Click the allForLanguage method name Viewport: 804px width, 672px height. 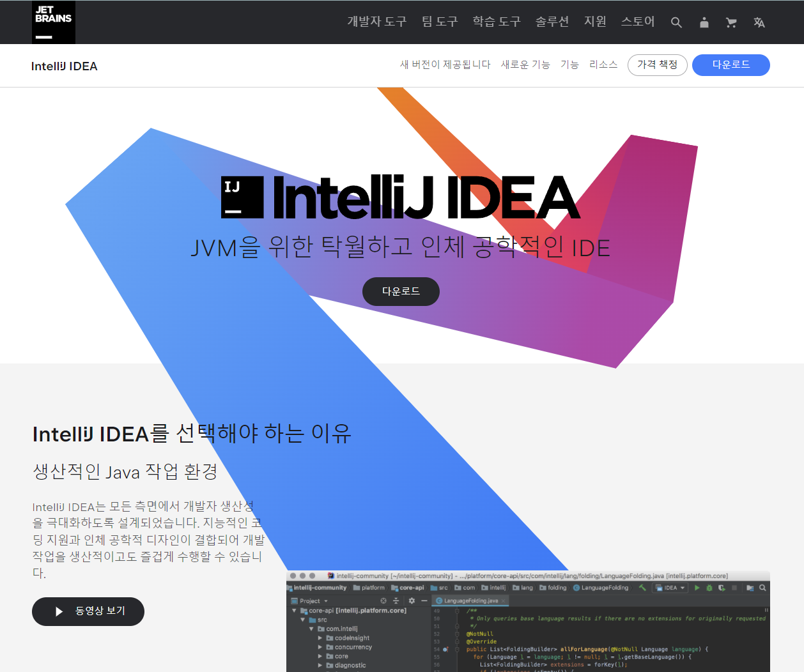coord(584,650)
